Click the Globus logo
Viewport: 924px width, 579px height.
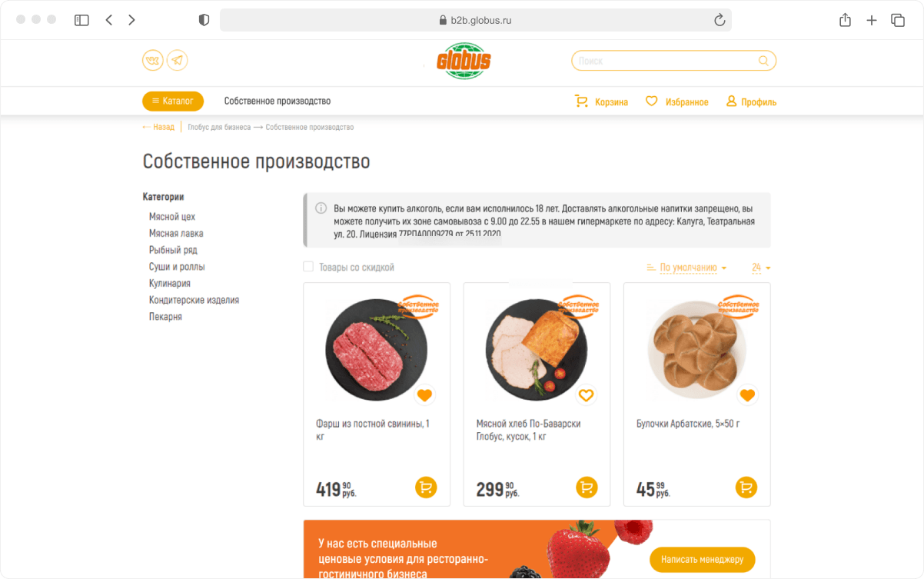tap(464, 61)
